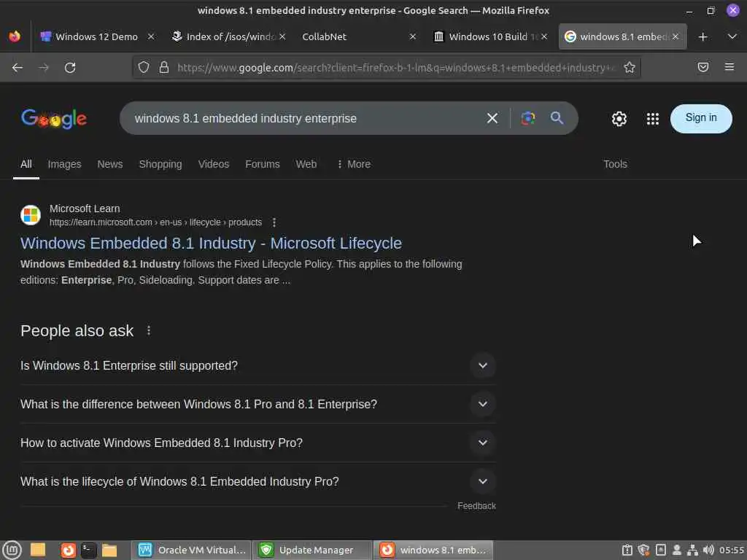Search by image with Google Lens
The image size is (747, 560).
pos(528,118)
